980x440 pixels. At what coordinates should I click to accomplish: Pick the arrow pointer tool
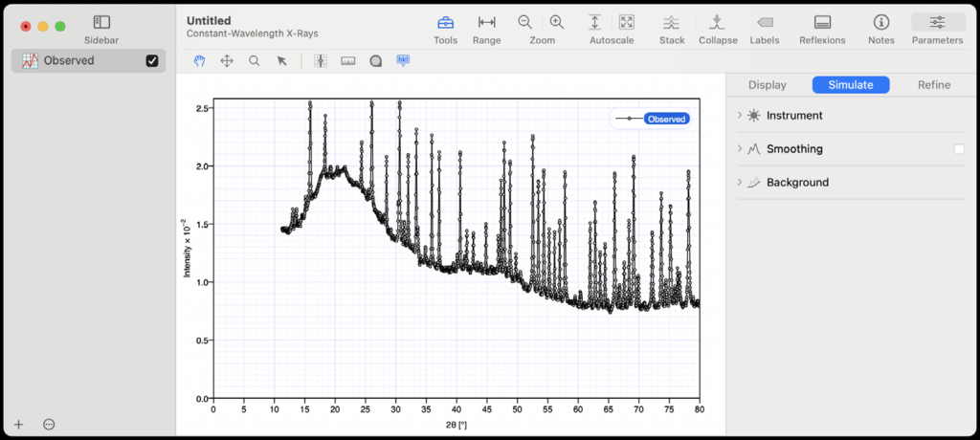click(x=281, y=60)
